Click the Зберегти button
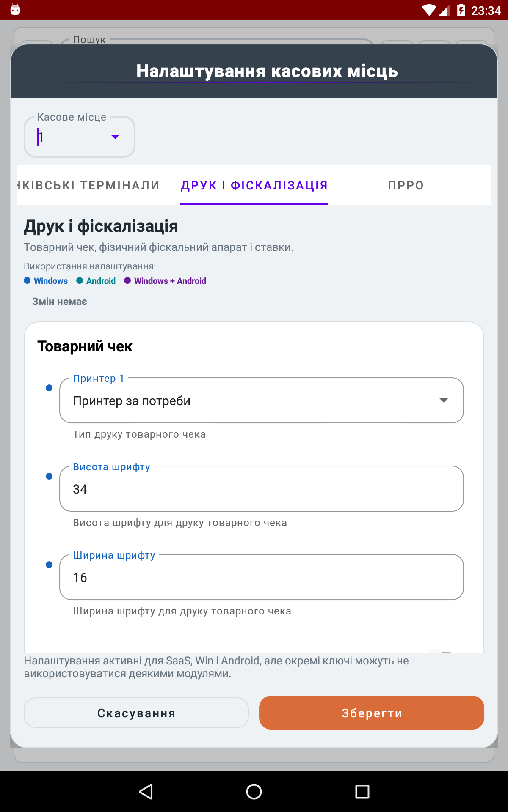 (x=372, y=713)
